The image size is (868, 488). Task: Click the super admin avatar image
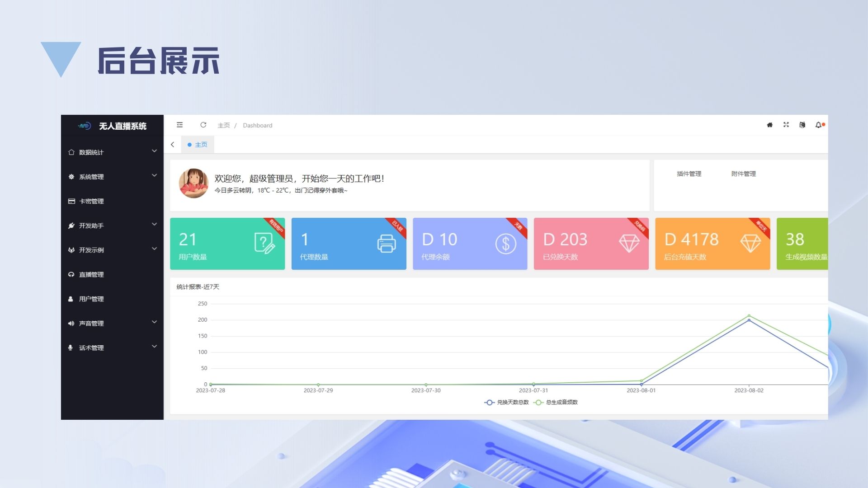click(x=193, y=183)
